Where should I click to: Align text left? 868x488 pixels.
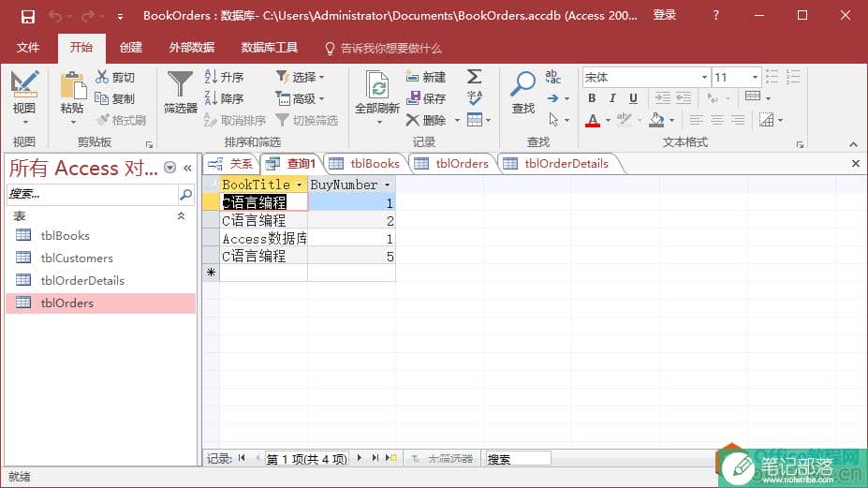[x=696, y=120]
